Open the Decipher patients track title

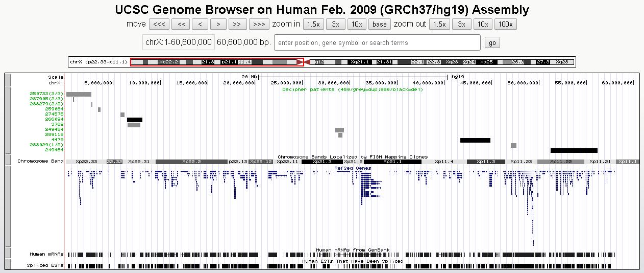pyautogui.click(x=352, y=89)
